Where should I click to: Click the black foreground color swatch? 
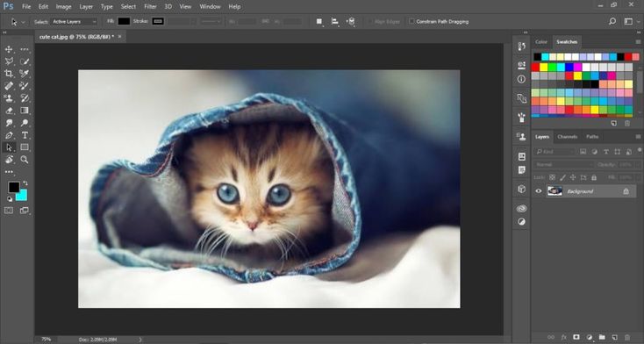13,187
